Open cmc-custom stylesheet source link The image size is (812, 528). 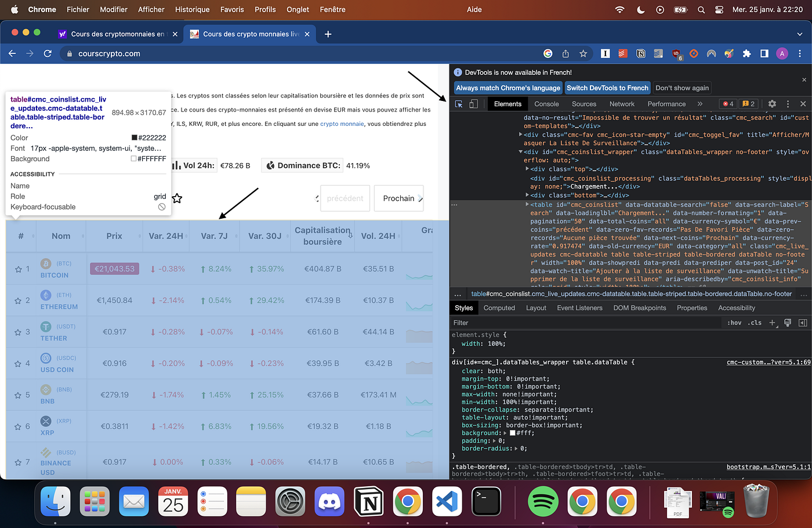[x=768, y=362]
